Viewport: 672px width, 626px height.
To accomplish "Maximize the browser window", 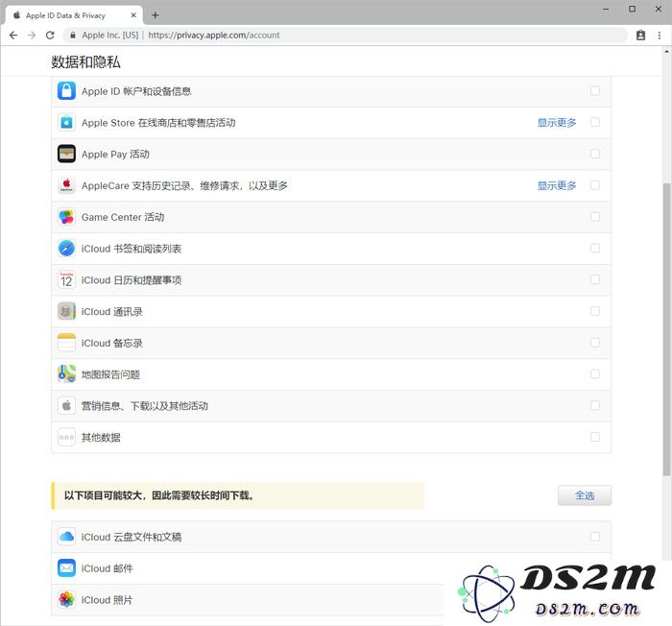I will 632,9.
